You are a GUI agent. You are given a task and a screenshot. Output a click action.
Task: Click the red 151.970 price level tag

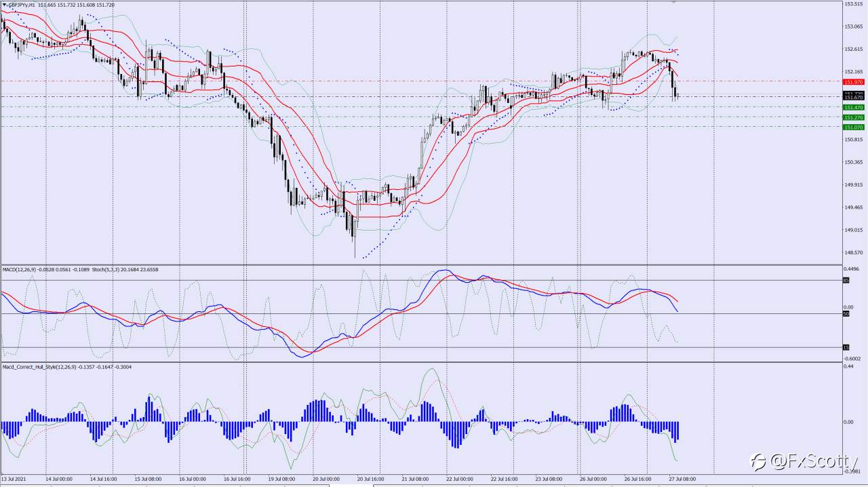coord(853,81)
